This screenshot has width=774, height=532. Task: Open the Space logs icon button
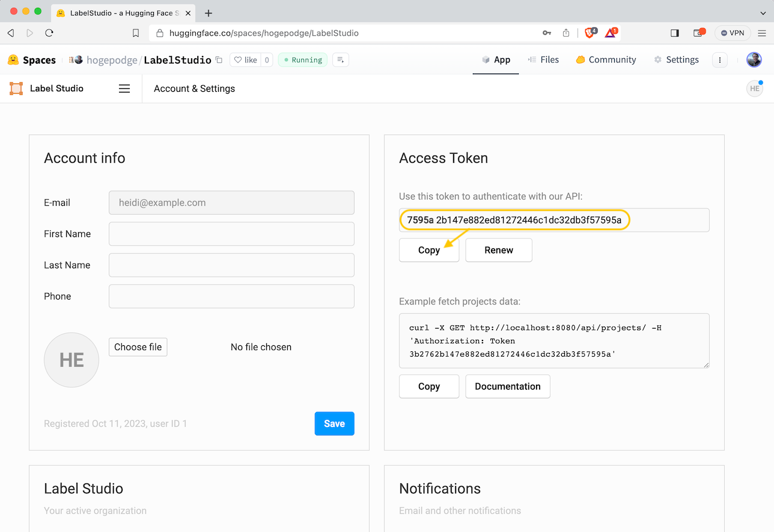(341, 60)
